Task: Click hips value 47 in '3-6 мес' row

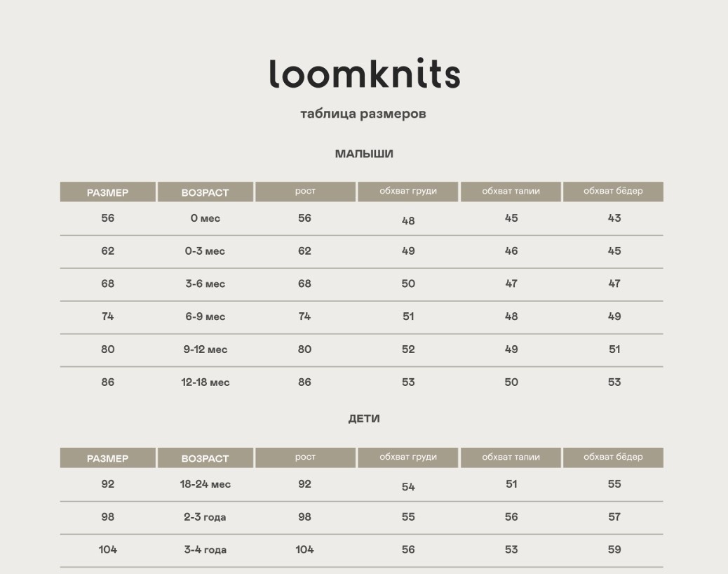Action: [614, 283]
